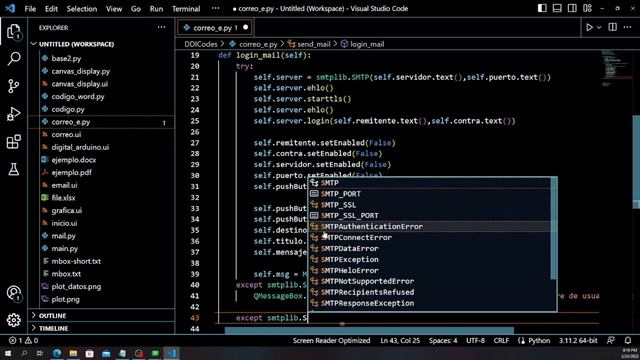Open the Edit menu
This screenshot has height=360, width=640.
[51, 9]
